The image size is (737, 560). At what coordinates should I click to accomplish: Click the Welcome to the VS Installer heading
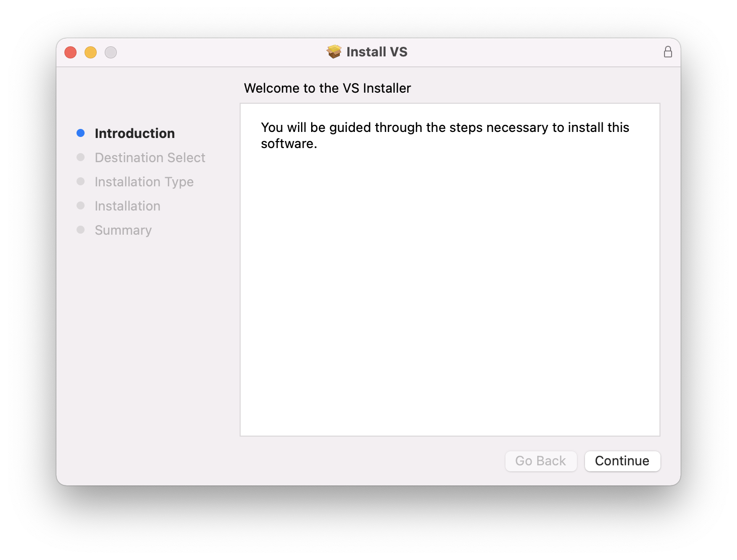[x=327, y=88]
